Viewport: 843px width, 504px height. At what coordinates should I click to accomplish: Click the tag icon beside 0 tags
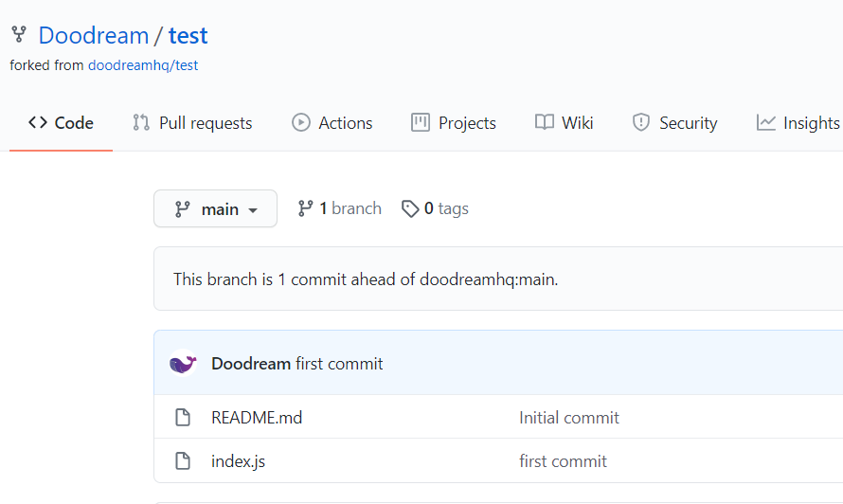[x=410, y=208]
